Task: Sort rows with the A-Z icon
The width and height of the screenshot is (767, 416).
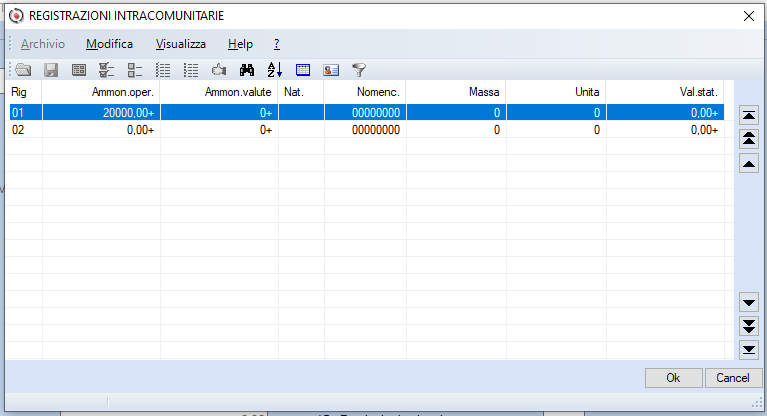Action: click(275, 70)
